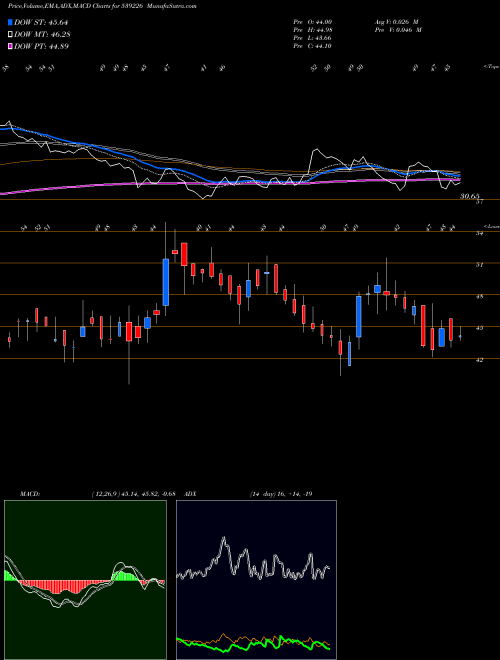Click the ADX '(14 day) 16, +14, -19' values
The image size is (500, 660).
281,494
